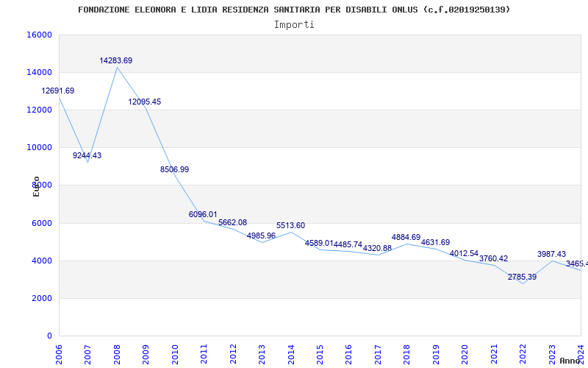This screenshot has height=368, width=588.
Task: Click x-axis year 2008
Action: pyautogui.click(x=117, y=355)
